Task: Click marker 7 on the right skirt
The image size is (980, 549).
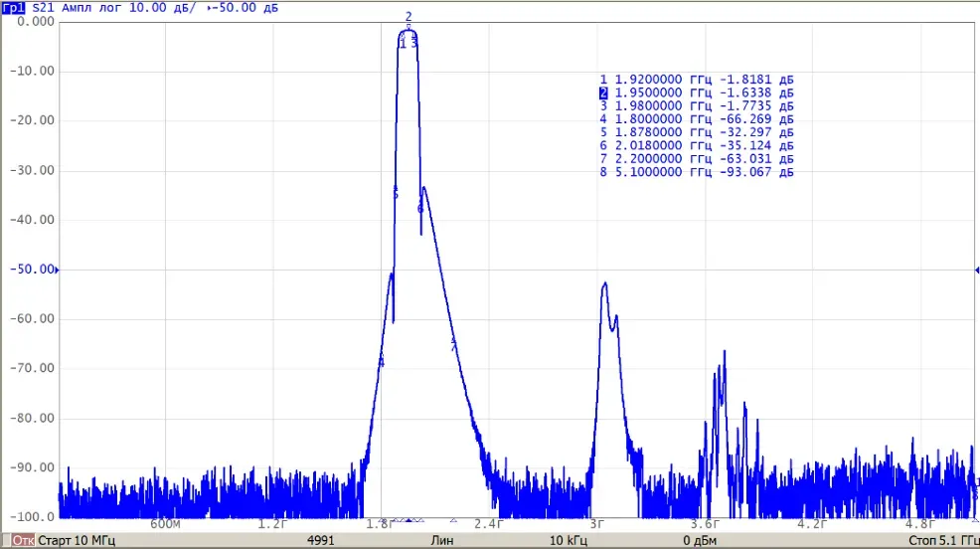Action: coord(454,344)
